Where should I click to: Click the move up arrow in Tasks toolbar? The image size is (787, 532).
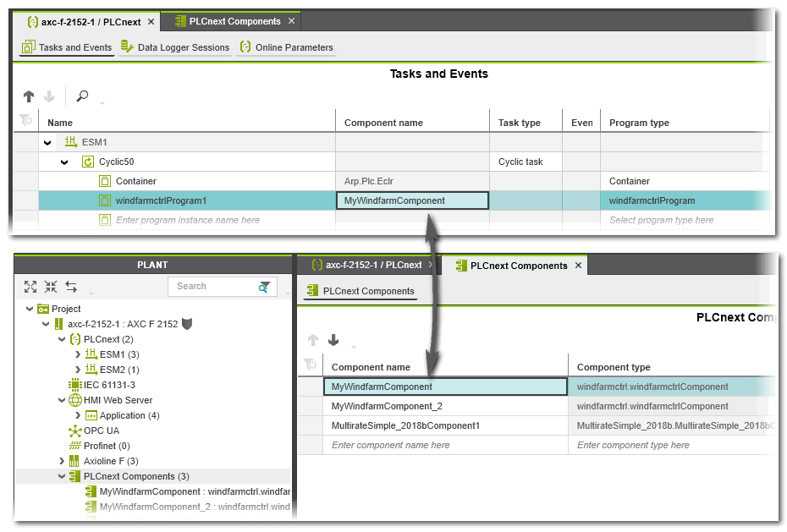(29, 96)
